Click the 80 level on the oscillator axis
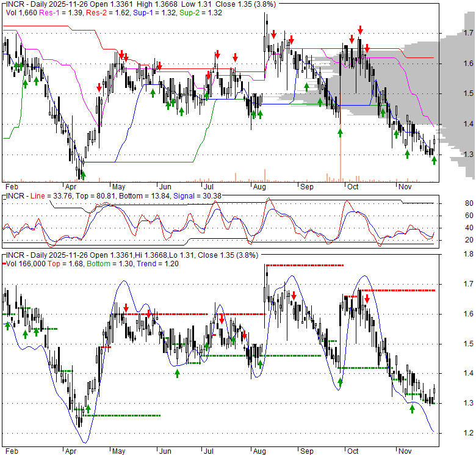Screen dimensions: 476x455 [x=453, y=203]
